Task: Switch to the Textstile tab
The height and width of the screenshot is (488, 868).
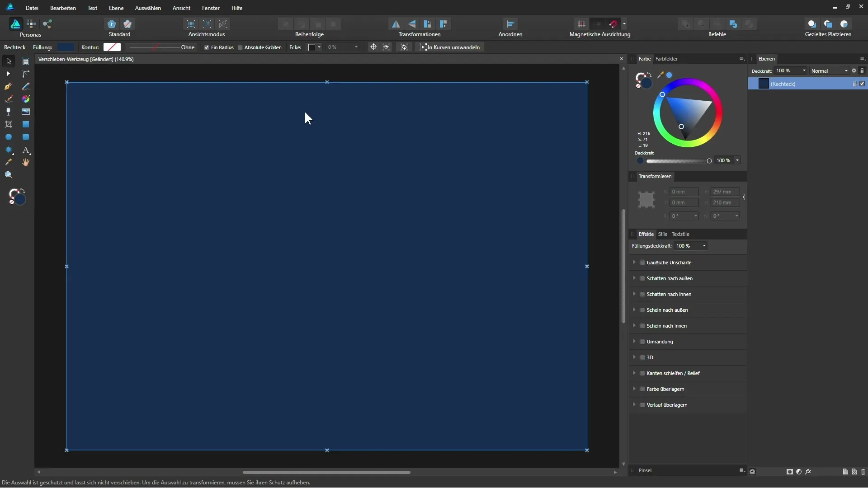Action: tap(680, 234)
